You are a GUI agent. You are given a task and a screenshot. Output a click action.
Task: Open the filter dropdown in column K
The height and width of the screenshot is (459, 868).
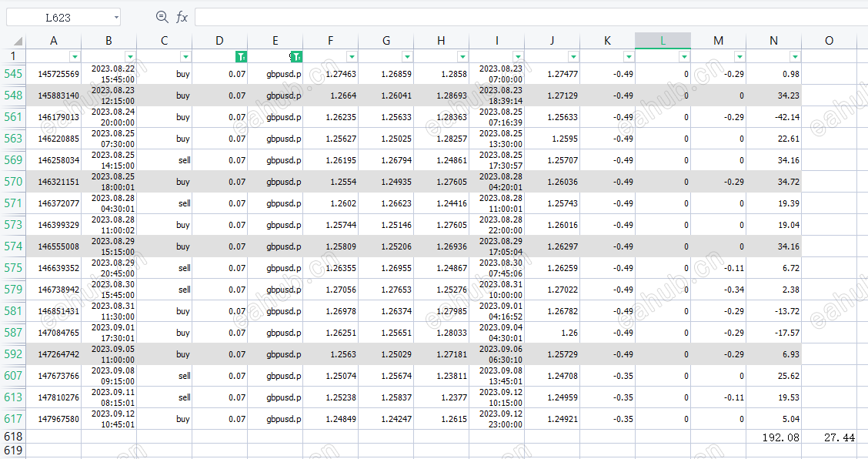(628, 56)
